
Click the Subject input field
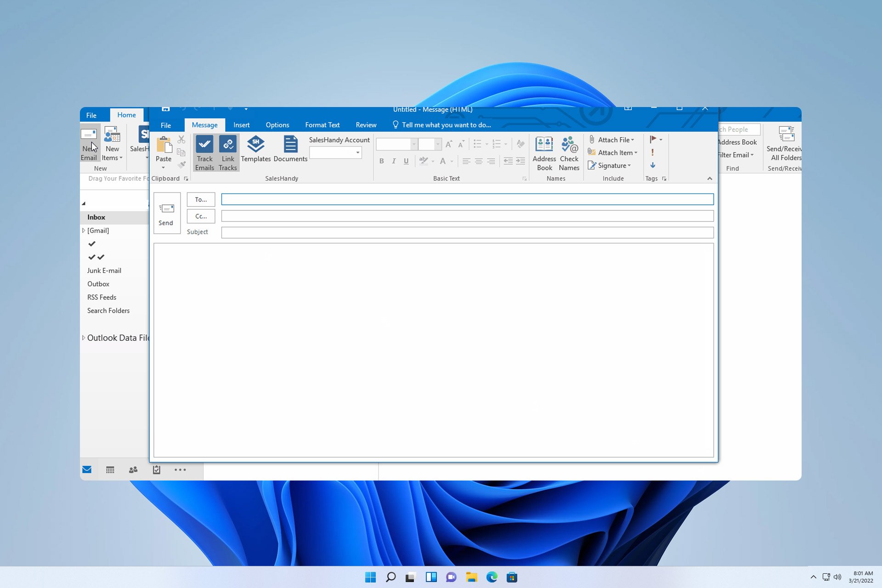click(x=467, y=232)
